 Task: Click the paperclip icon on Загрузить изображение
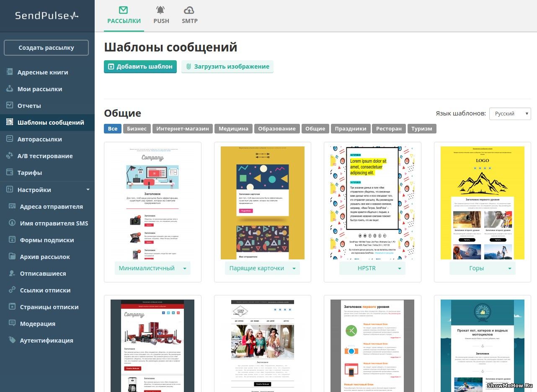click(188, 67)
